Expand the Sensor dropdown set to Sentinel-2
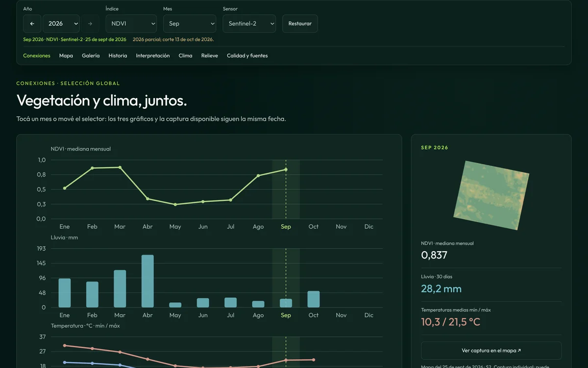Image resolution: width=588 pixels, height=368 pixels. (249, 24)
